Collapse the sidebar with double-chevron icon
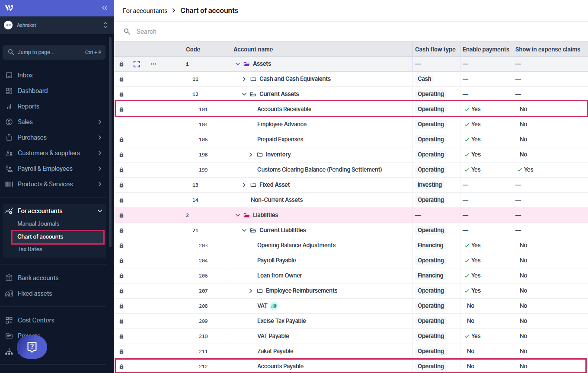 click(x=104, y=8)
